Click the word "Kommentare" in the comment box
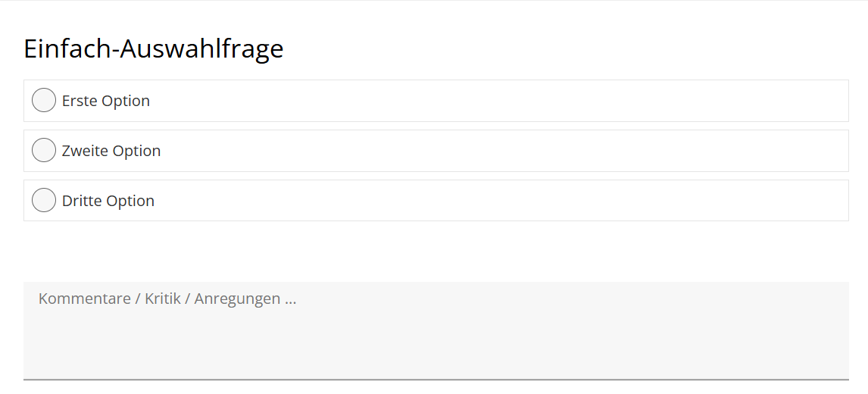Image resolution: width=868 pixels, height=394 pixels. pyautogui.click(x=84, y=299)
